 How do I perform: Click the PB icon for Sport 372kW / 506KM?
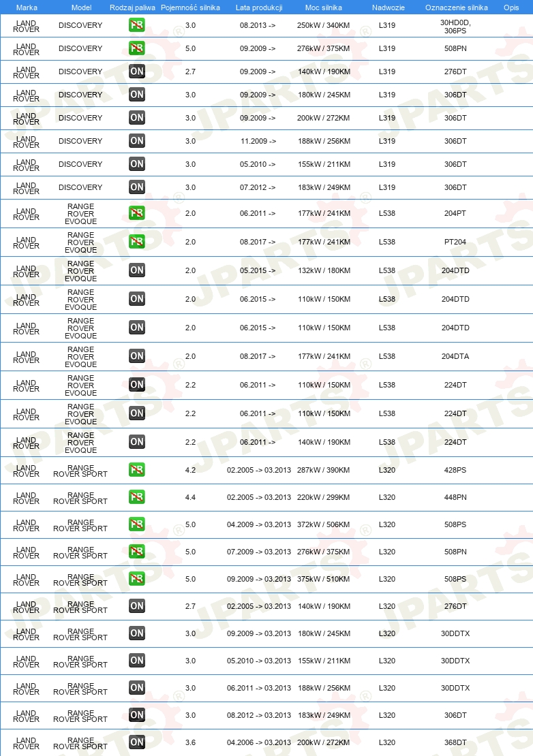(137, 524)
